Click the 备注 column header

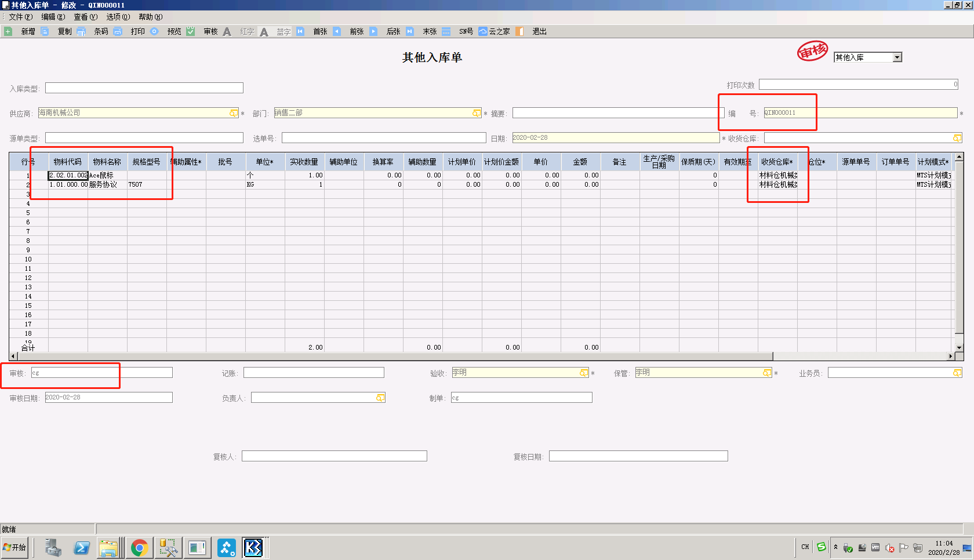coord(620,162)
